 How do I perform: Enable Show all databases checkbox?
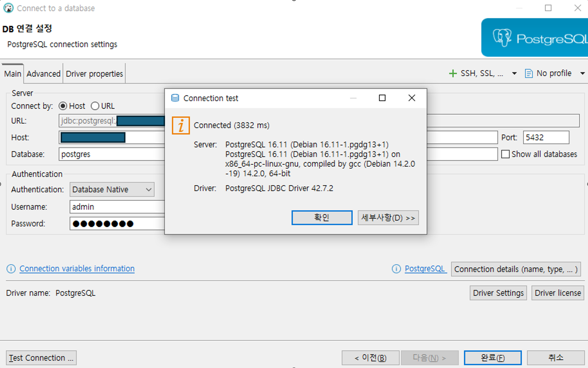click(x=505, y=154)
